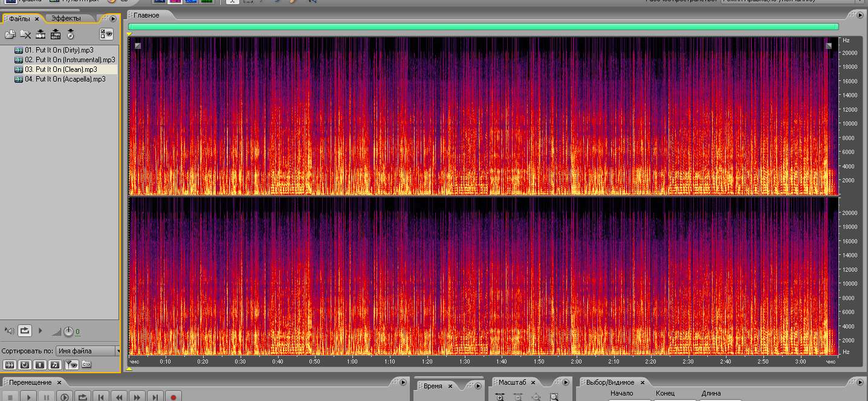Select the Главное tab
Image resolution: width=868 pixels, height=401 pixels.
point(147,15)
